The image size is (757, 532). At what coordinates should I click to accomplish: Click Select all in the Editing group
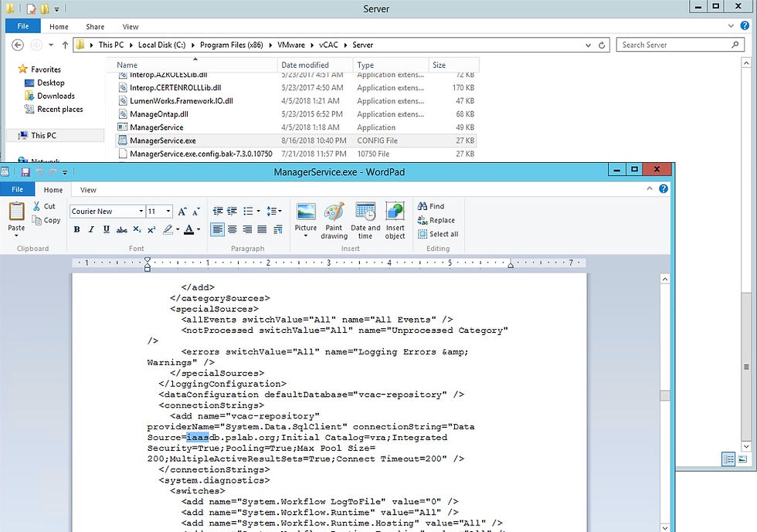(x=438, y=234)
